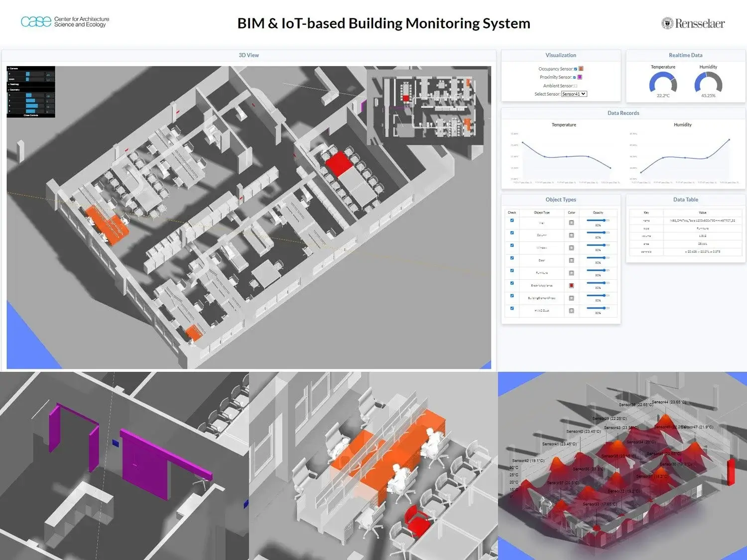The image size is (747, 560).
Task: Click the Data Records panel header
Action: coord(623,113)
